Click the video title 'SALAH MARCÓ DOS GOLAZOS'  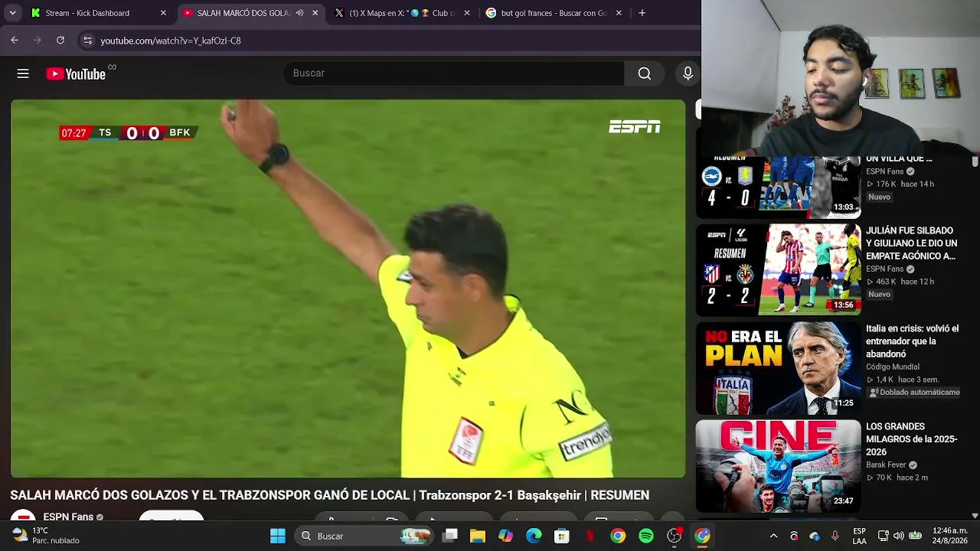[x=329, y=495]
